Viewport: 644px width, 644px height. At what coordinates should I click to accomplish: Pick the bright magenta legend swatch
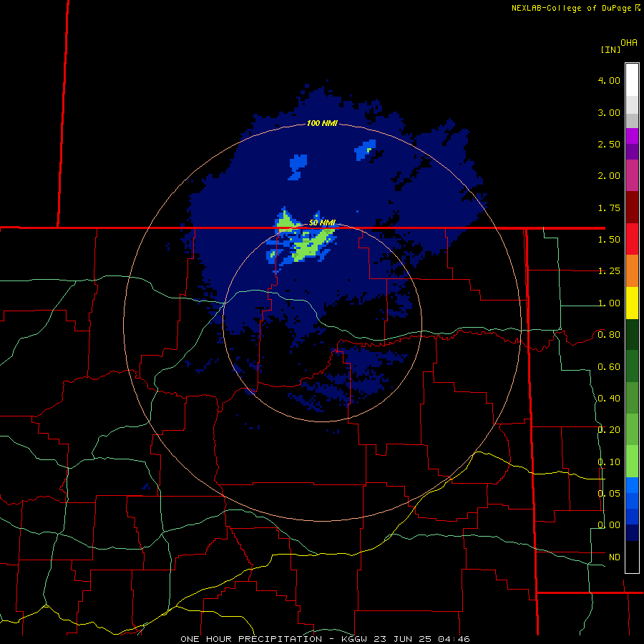click(632, 136)
